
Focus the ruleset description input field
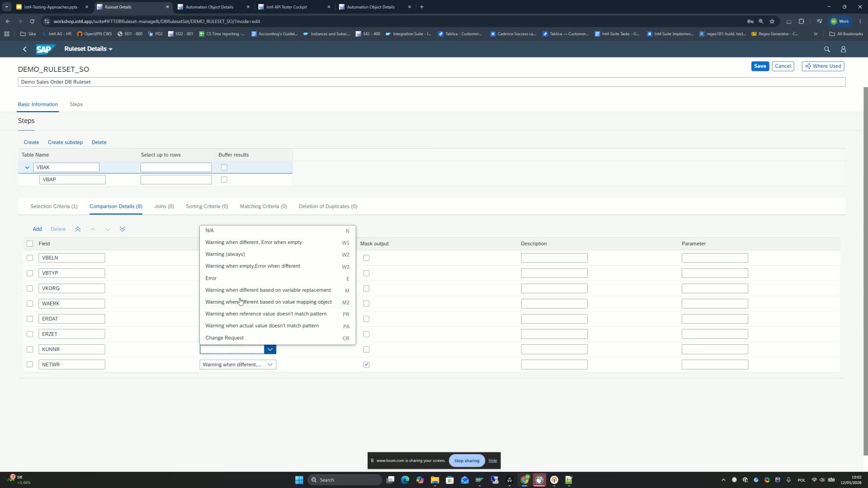431,82
